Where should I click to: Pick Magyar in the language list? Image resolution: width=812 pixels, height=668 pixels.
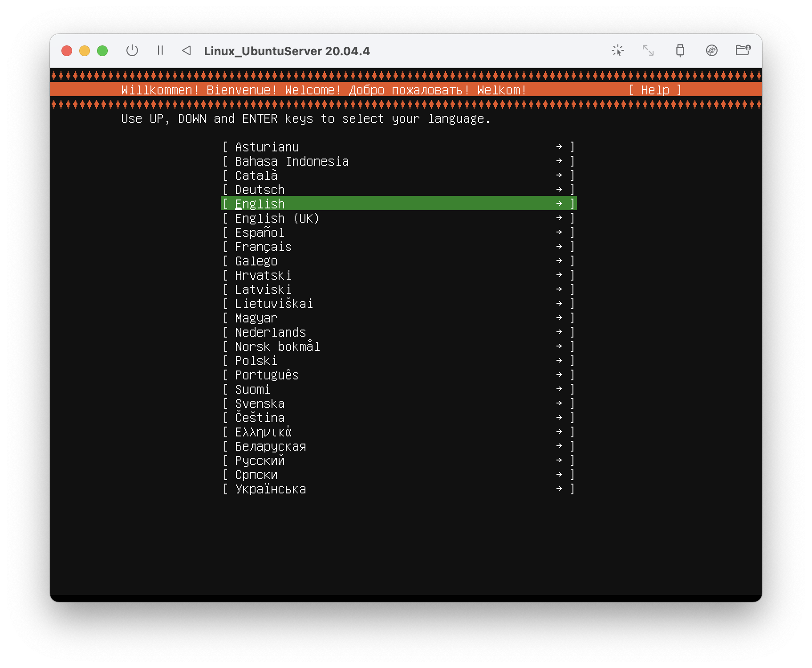[x=399, y=318]
